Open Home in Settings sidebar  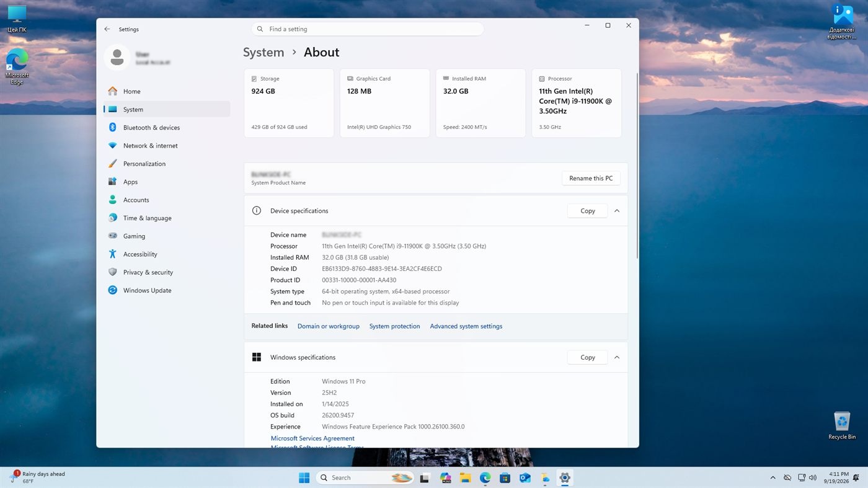tap(167, 91)
